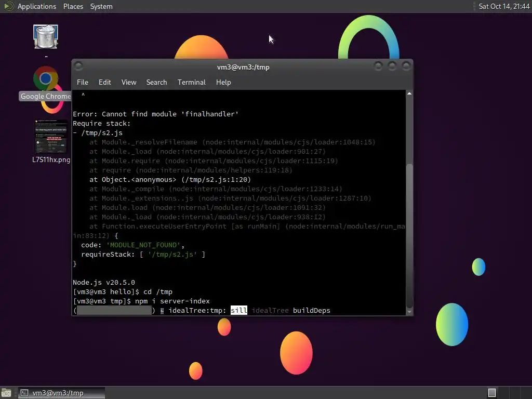This screenshot has height=399, width=532.
Task: Open the Trash desktop icon
Action: click(46, 37)
